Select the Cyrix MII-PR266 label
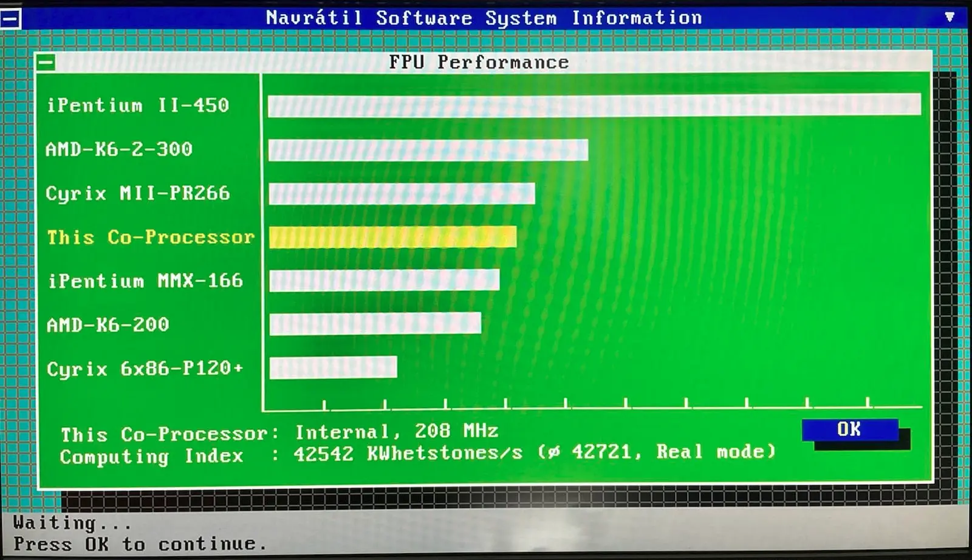 138,193
